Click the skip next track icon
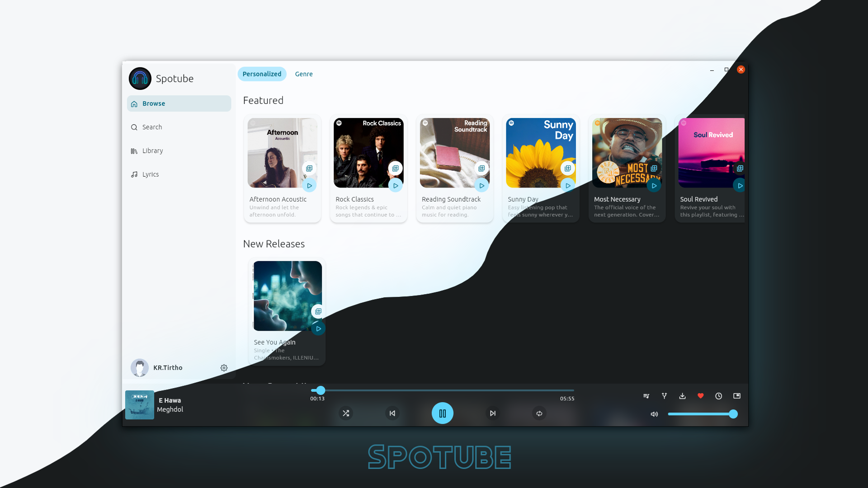The width and height of the screenshot is (868, 488). pyautogui.click(x=492, y=413)
